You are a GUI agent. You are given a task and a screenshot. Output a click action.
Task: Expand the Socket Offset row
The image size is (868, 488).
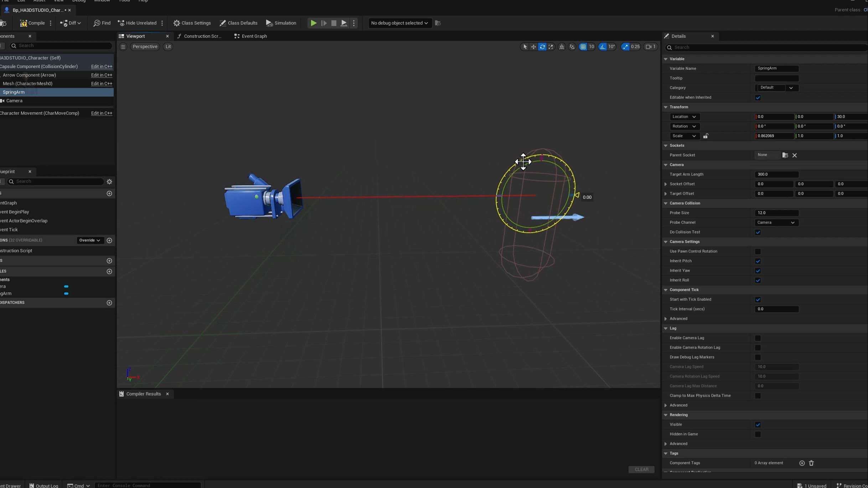666,184
